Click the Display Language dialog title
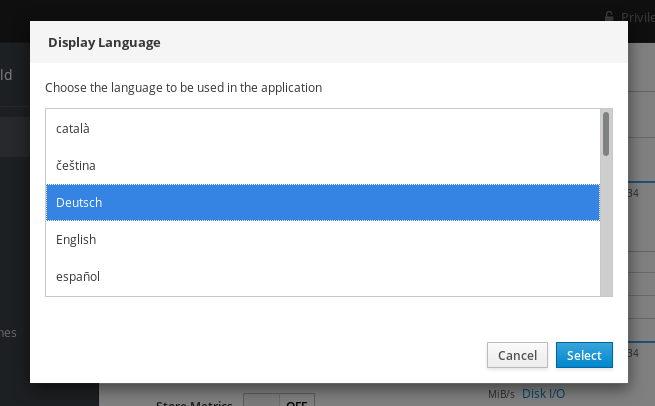 [x=105, y=43]
